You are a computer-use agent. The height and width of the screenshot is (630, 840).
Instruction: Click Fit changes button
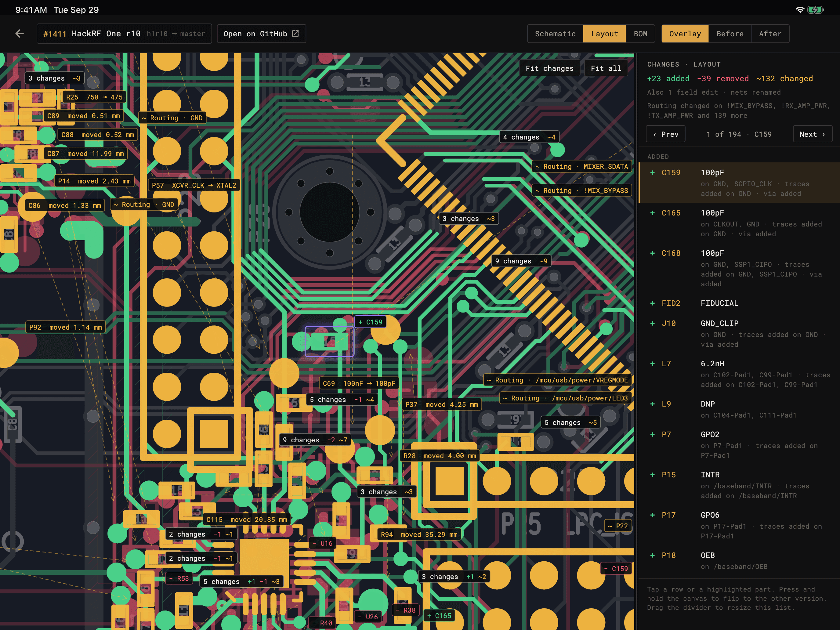[x=549, y=68]
